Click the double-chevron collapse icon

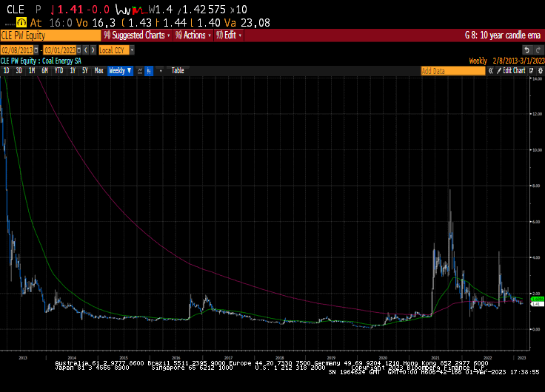tap(489, 71)
